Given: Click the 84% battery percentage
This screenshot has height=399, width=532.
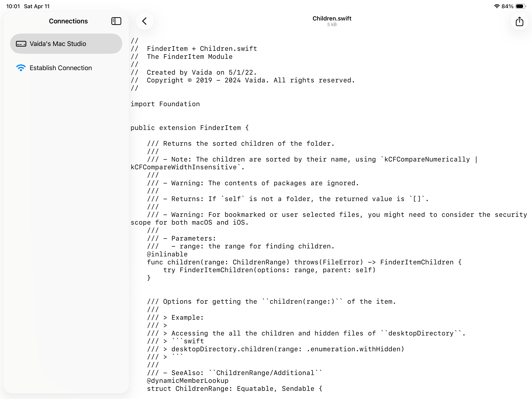Looking at the screenshot, I should (507, 6).
